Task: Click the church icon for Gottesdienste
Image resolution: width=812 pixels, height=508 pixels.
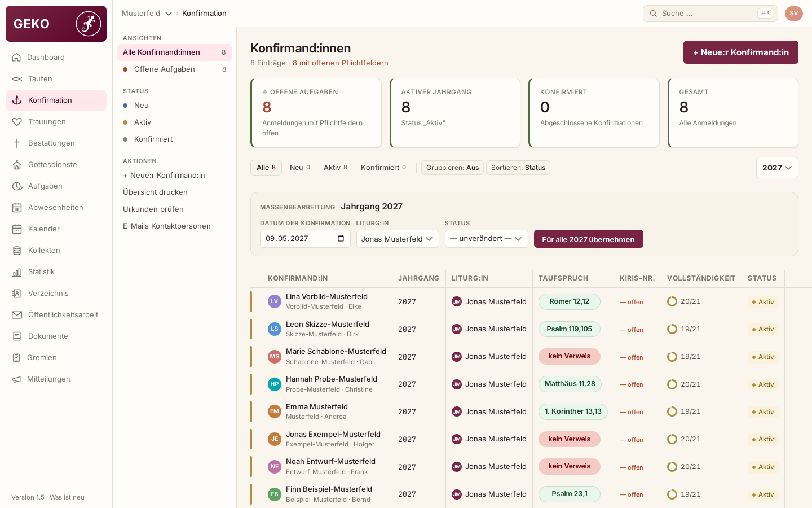Action: click(x=17, y=165)
